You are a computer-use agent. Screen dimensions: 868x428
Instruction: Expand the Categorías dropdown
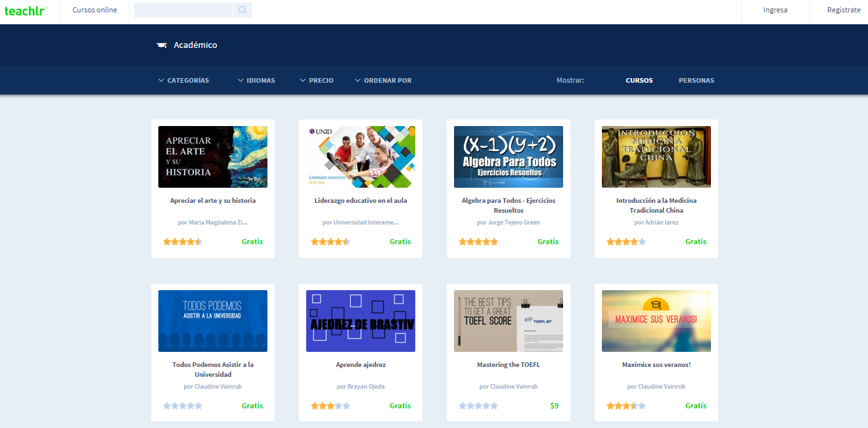coord(184,81)
